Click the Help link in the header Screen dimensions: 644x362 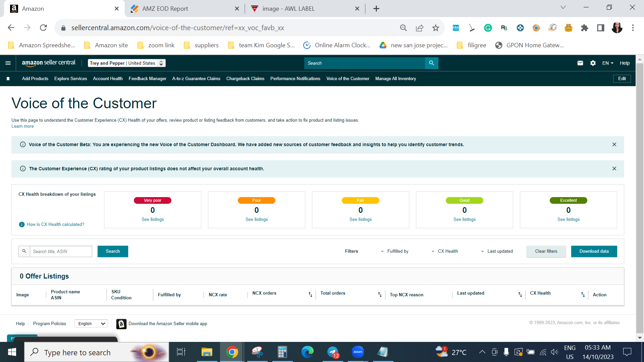point(625,63)
